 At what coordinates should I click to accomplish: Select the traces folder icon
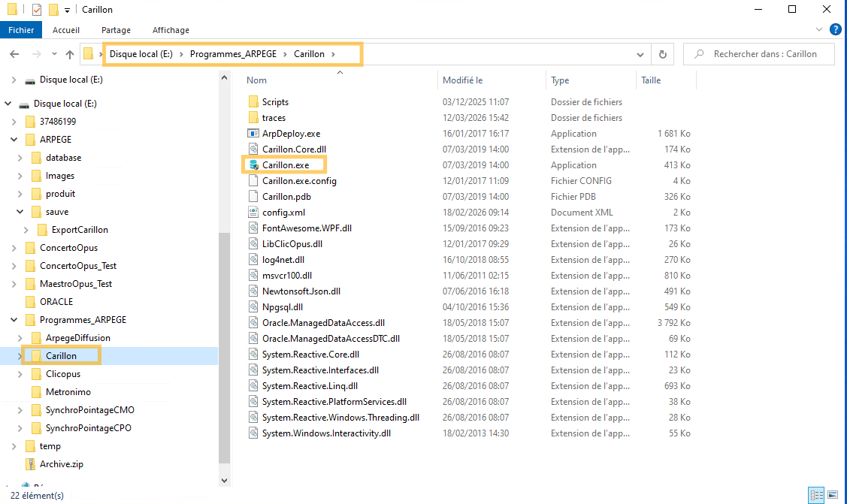[x=253, y=118]
